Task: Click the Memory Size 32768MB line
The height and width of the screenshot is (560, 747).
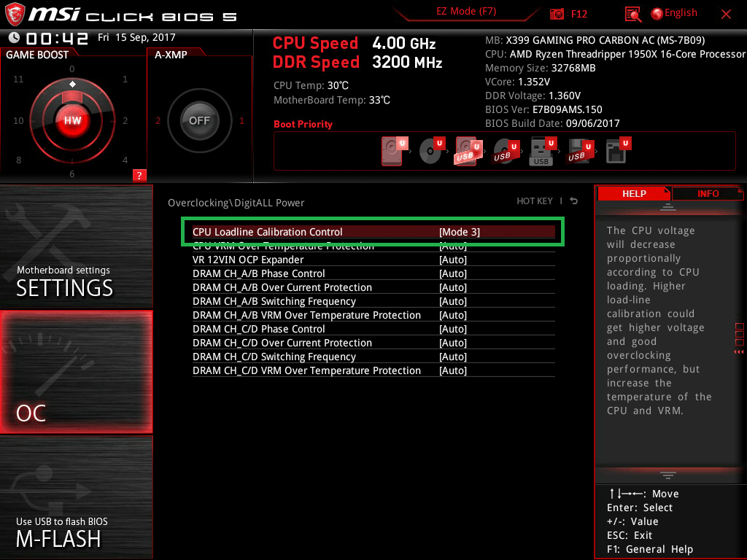Action: pyautogui.click(x=541, y=68)
